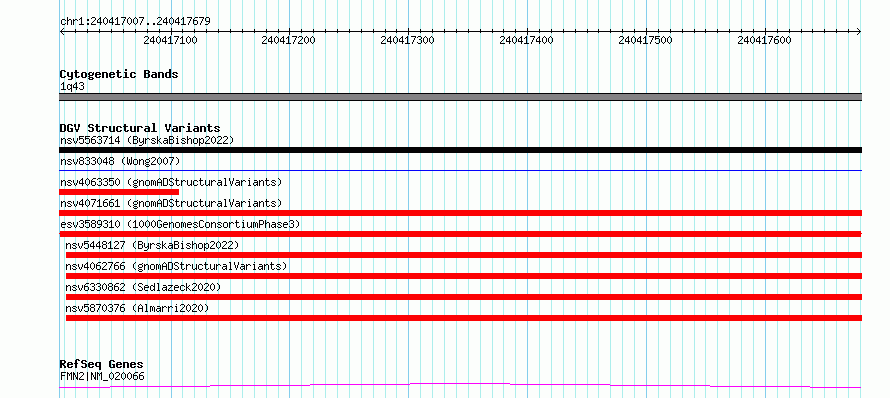Click the right arrow end of ruler
890x398 pixels.
(859, 32)
